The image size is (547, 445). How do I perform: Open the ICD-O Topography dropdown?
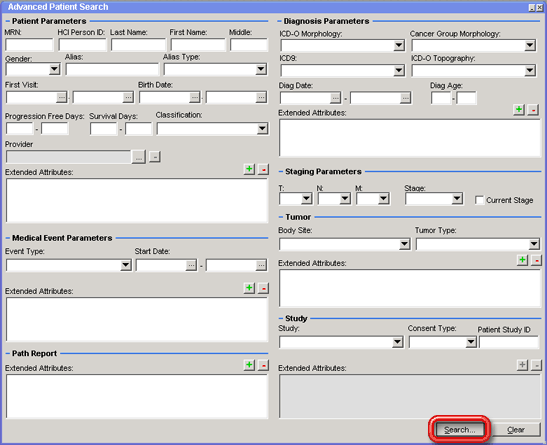pyautogui.click(x=530, y=71)
